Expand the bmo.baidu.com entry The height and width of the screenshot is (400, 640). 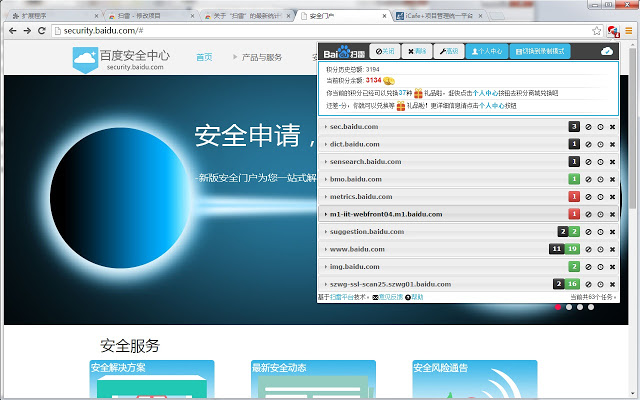(x=326, y=180)
